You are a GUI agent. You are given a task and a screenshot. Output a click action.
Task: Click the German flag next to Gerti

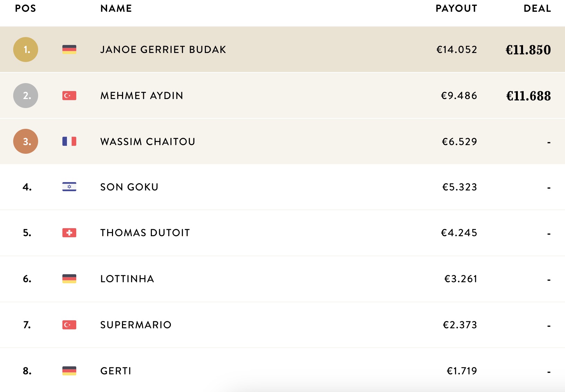point(69,371)
